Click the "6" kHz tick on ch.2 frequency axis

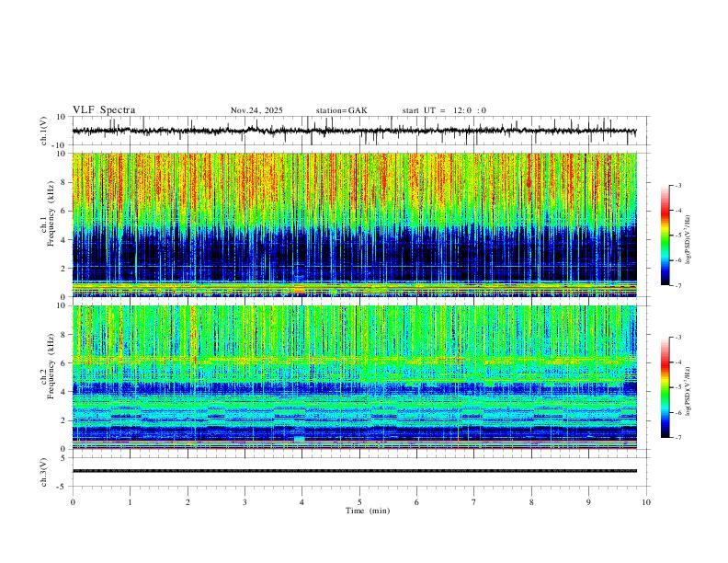(64, 362)
